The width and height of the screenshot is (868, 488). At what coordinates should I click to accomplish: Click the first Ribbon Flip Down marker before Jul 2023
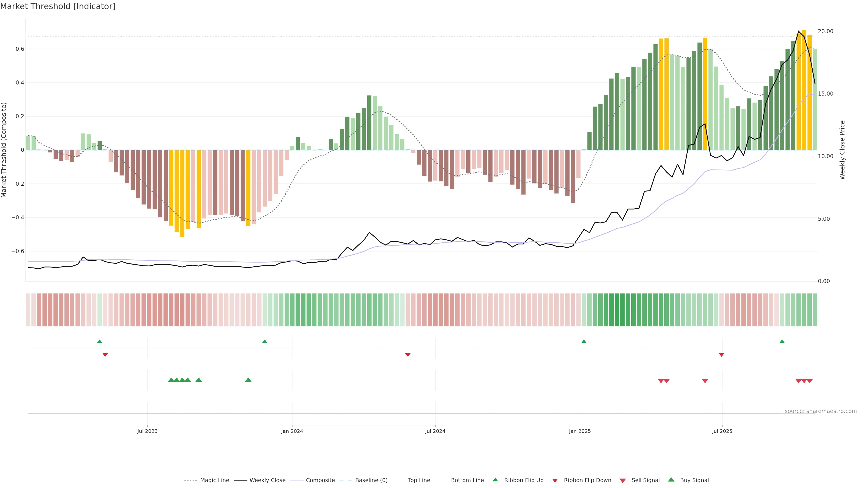tap(105, 355)
